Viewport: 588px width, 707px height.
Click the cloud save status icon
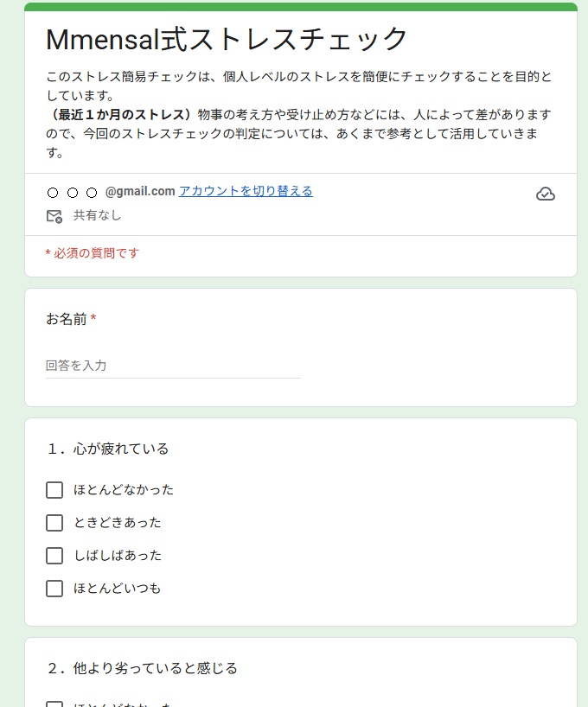pos(546,194)
